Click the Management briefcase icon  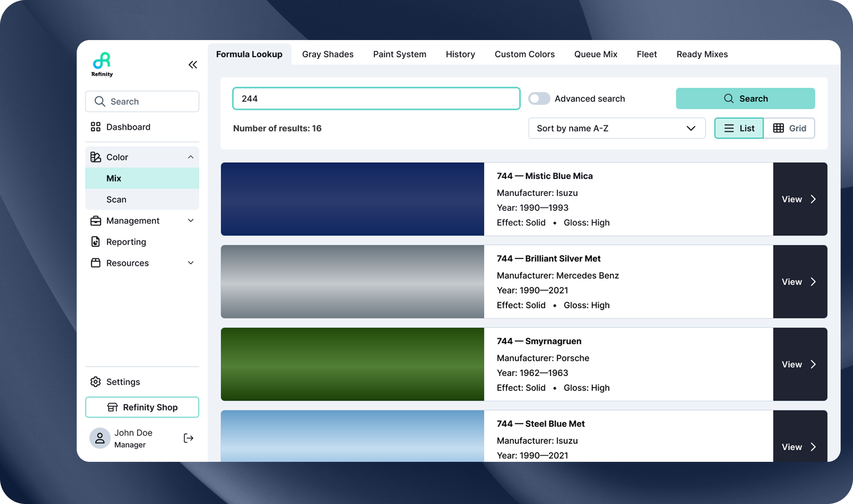tap(95, 220)
